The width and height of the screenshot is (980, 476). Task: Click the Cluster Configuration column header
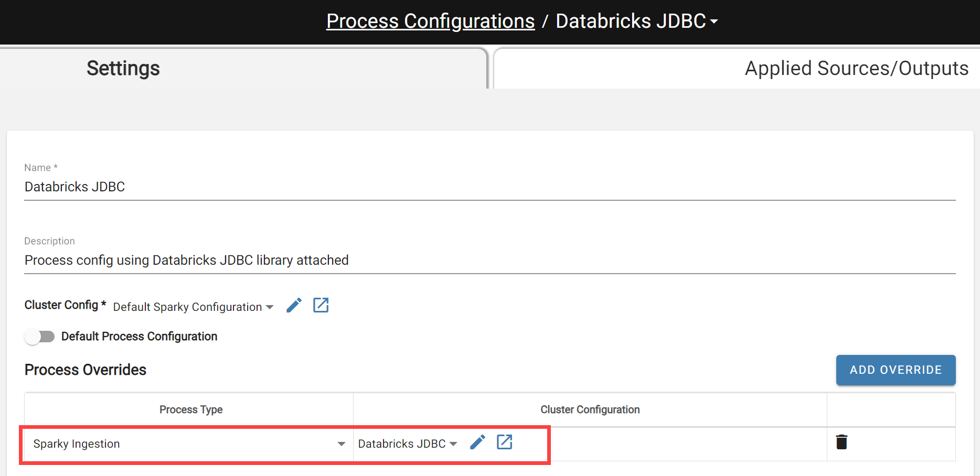coord(590,410)
